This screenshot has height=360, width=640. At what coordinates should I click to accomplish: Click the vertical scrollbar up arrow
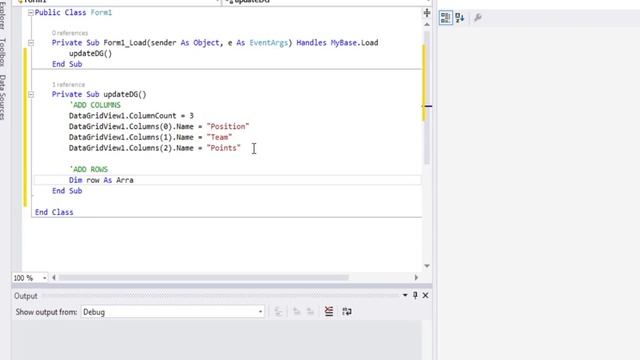click(427, 24)
